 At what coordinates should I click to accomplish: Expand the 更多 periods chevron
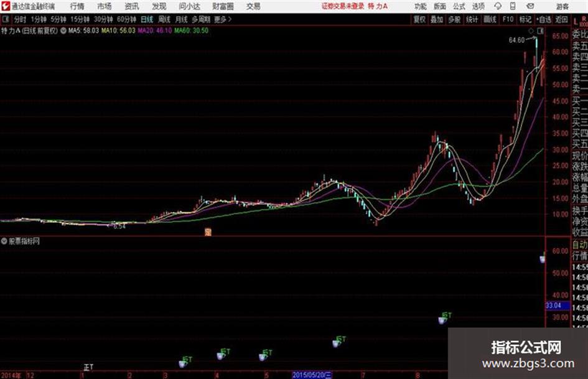[223, 19]
